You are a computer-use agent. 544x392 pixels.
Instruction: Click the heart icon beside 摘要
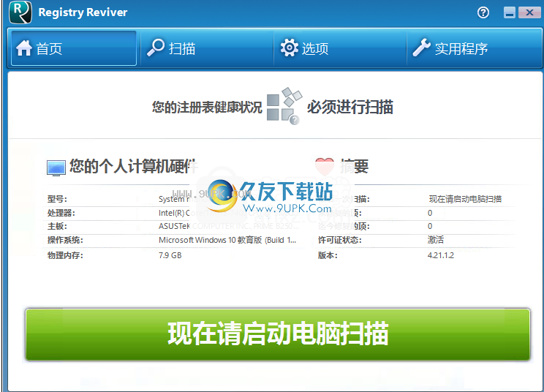325,166
